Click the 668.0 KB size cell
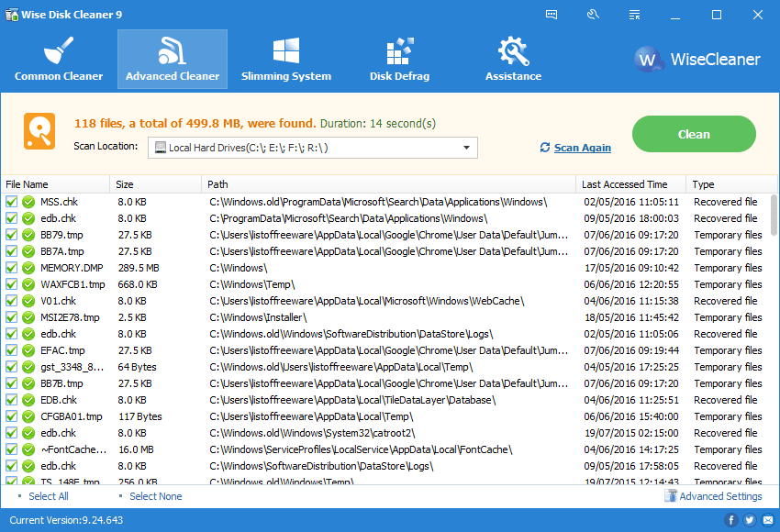 138,284
